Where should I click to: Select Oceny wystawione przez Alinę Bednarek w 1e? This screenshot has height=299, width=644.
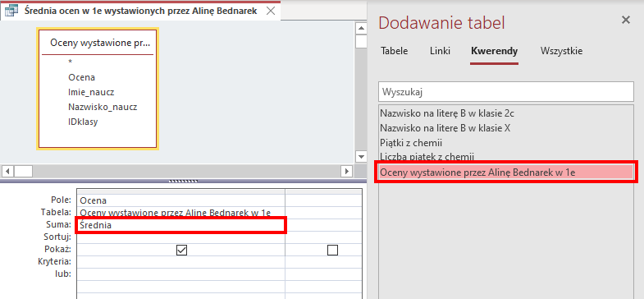tap(506, 172)
